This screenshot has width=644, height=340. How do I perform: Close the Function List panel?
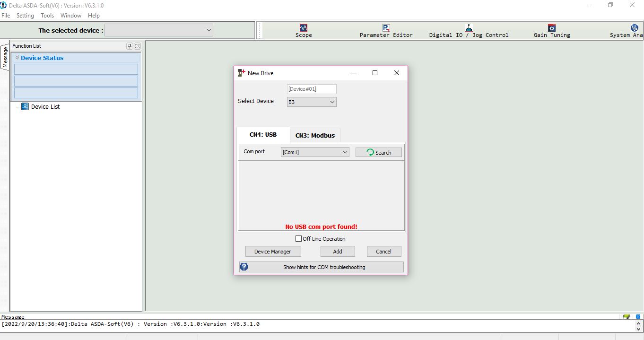(137, 46)
